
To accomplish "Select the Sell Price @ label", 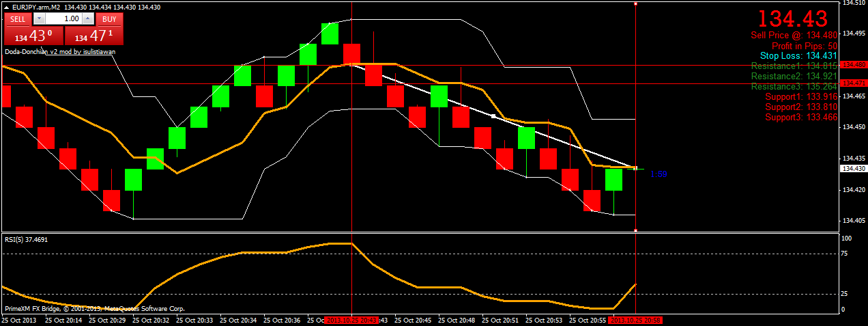I will click(x=794, y=35).
